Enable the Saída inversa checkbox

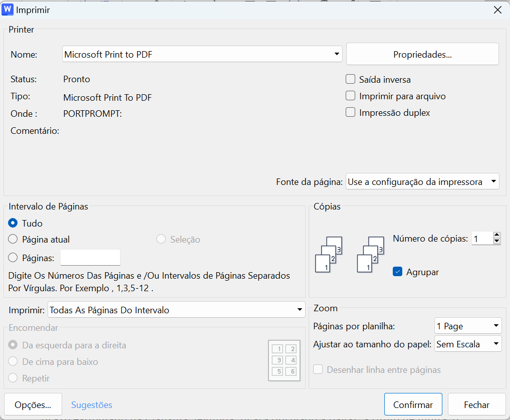350,79
